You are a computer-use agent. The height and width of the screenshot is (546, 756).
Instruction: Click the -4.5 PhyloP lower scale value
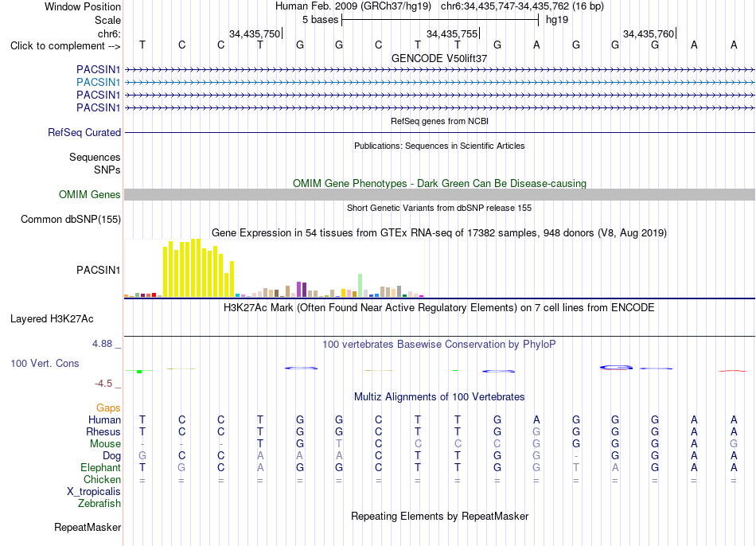[103, 384]
